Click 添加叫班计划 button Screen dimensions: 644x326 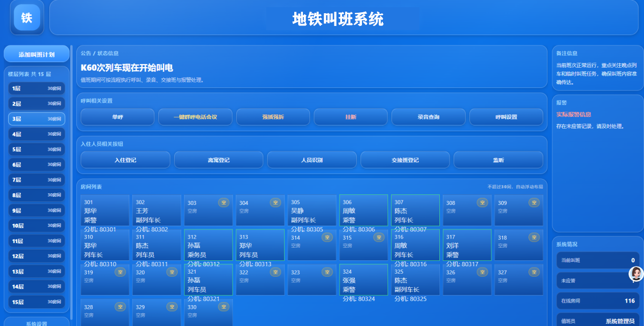coord(37,54)
